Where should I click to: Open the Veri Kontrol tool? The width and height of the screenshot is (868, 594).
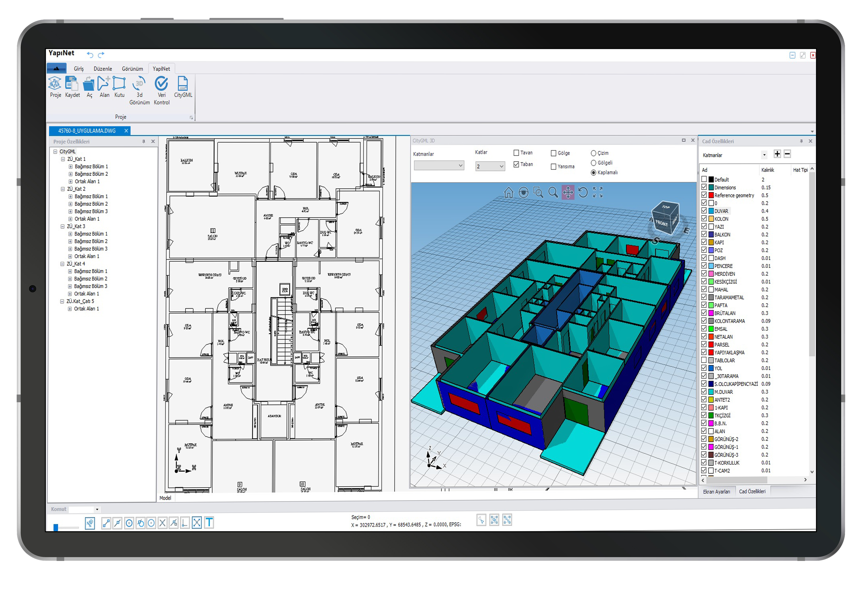(161, 84)
